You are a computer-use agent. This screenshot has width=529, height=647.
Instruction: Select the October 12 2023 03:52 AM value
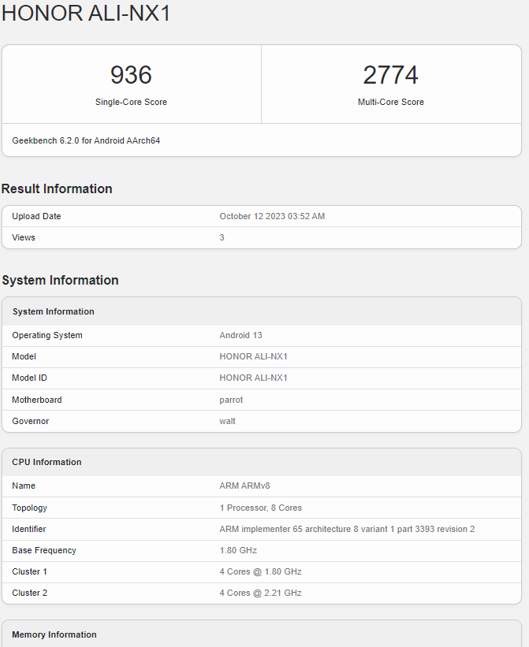click(x=272, y=216)
